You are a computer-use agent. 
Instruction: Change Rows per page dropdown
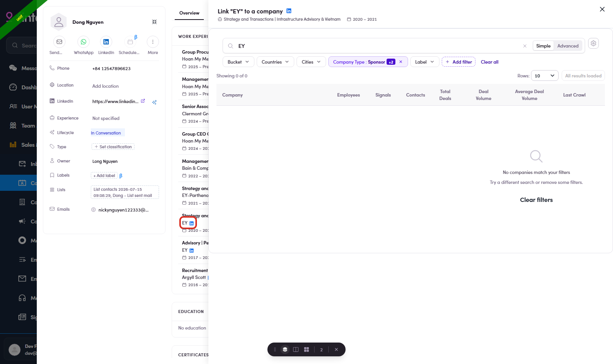(545, 76)
